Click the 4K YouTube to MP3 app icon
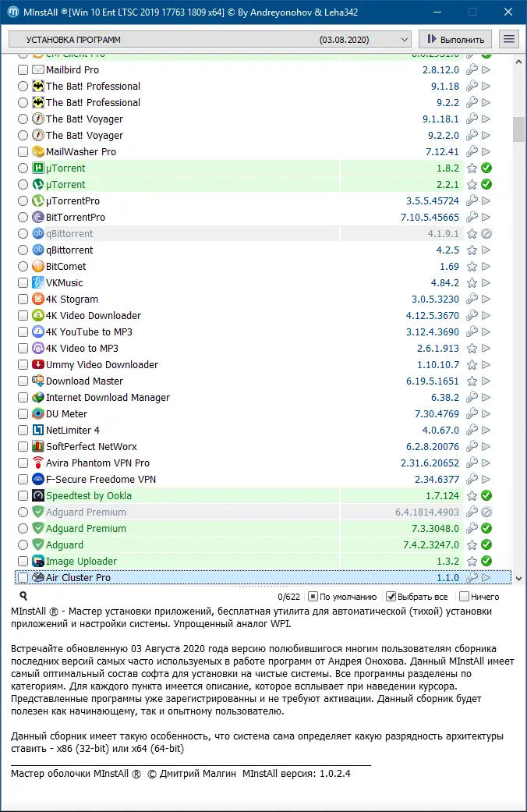 37,332
